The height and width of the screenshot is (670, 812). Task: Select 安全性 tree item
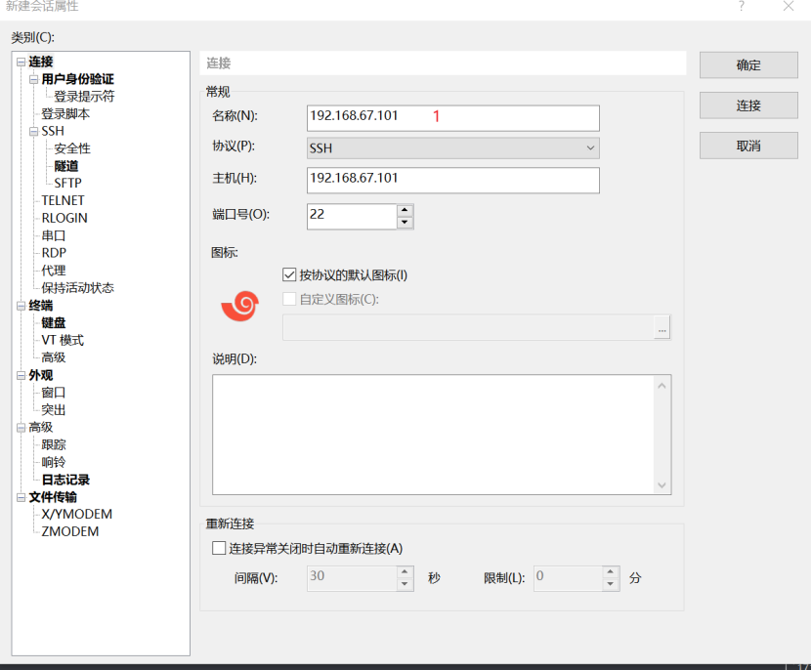tap(72, 148)
